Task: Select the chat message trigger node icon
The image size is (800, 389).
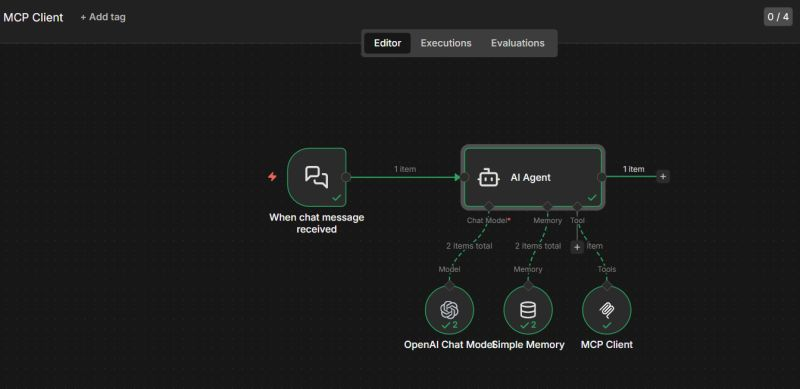Action: 317,177
